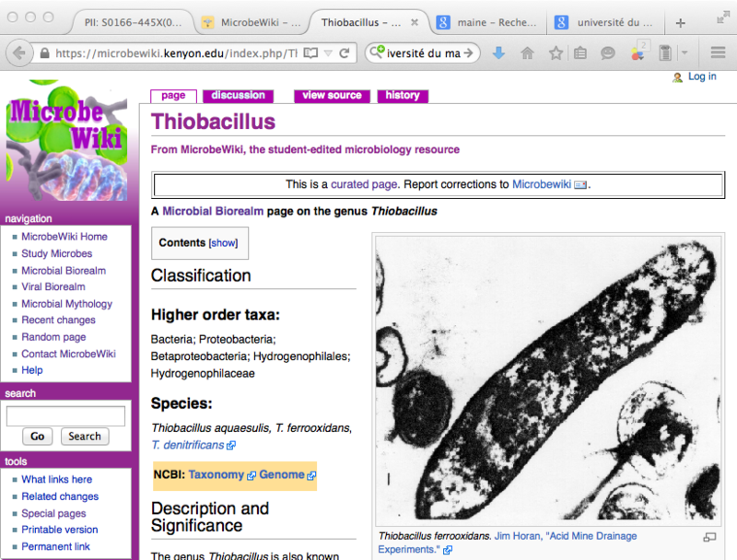
Task: Click the lock icon in address bar
Action: click(44, 53)
